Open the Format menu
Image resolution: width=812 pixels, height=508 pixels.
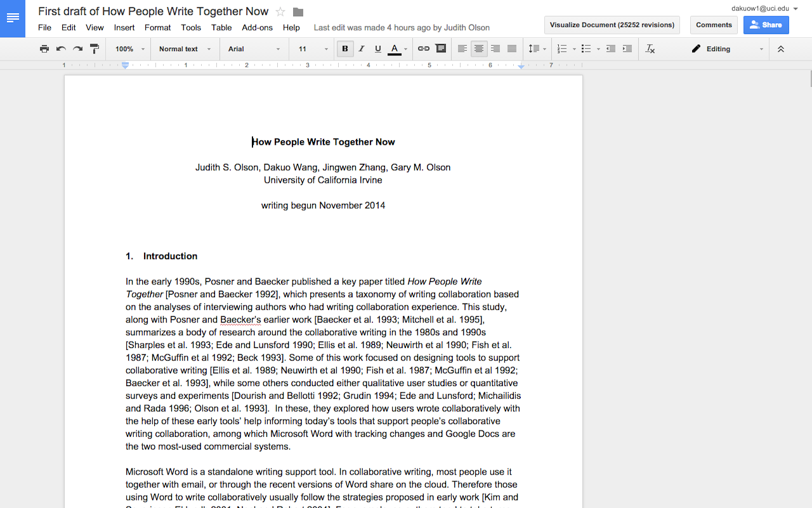157,27
